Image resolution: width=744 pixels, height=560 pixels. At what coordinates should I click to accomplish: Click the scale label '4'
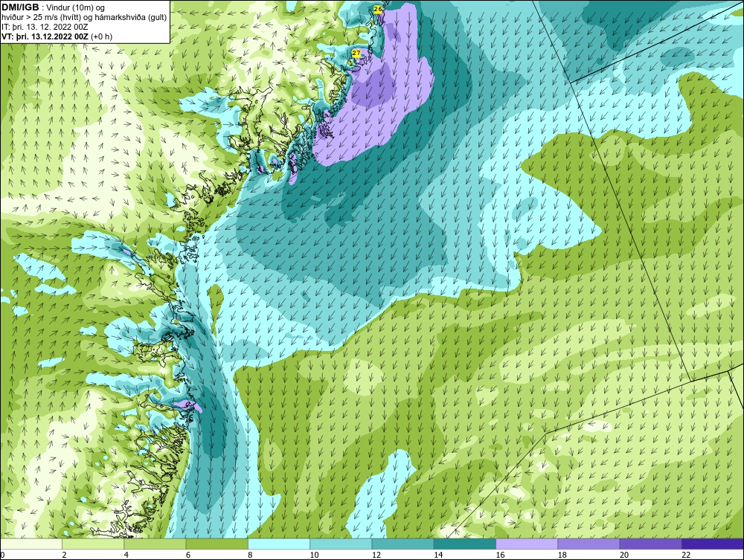tap(126, 555)
